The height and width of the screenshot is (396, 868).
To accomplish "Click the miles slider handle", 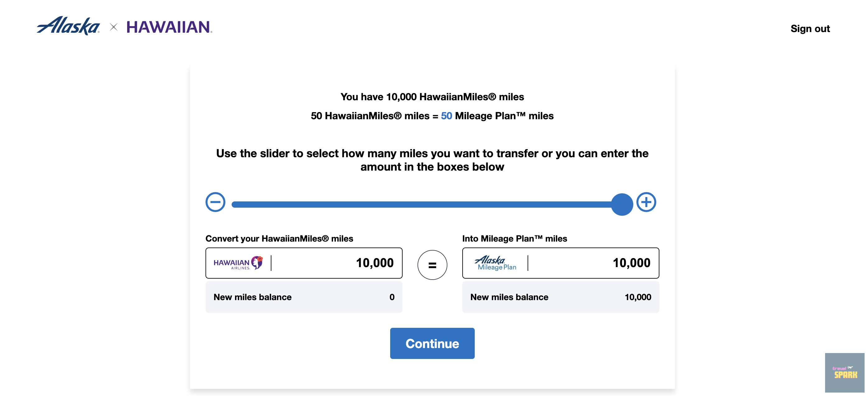I will click(x=622, y=204).
